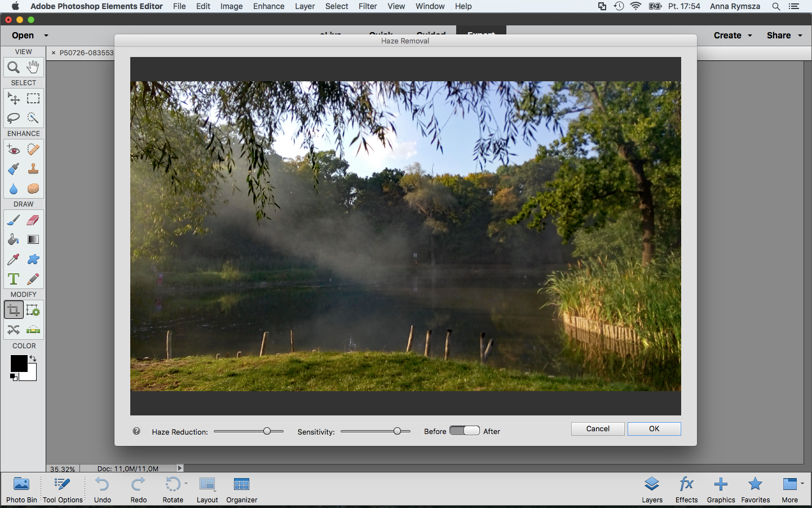Select the Hand tool
Image resolution: width=812 pixels, height=508 pixels.
(x=33, y=67)
